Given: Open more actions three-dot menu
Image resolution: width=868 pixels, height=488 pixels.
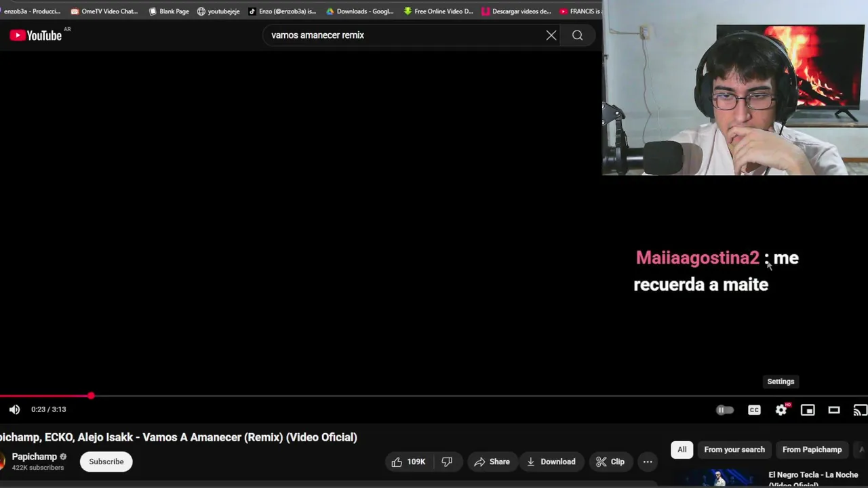Looking at the screenshot, I should [648, 462].
